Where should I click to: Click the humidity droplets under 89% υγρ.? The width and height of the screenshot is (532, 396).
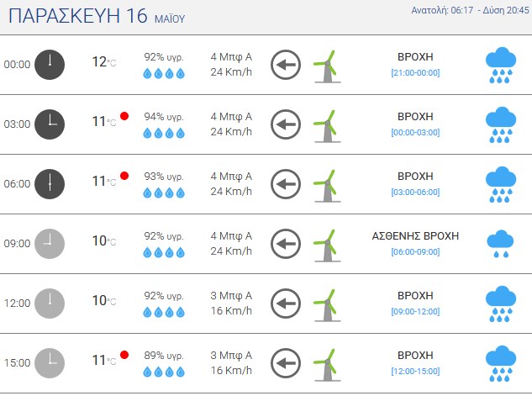[x=164, y=372]
